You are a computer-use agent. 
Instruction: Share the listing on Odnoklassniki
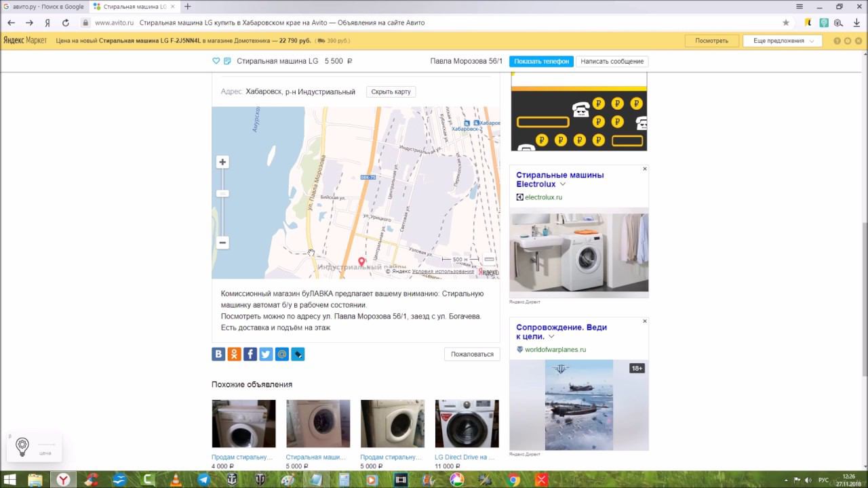pyautogui.click(x=235, y=354)
